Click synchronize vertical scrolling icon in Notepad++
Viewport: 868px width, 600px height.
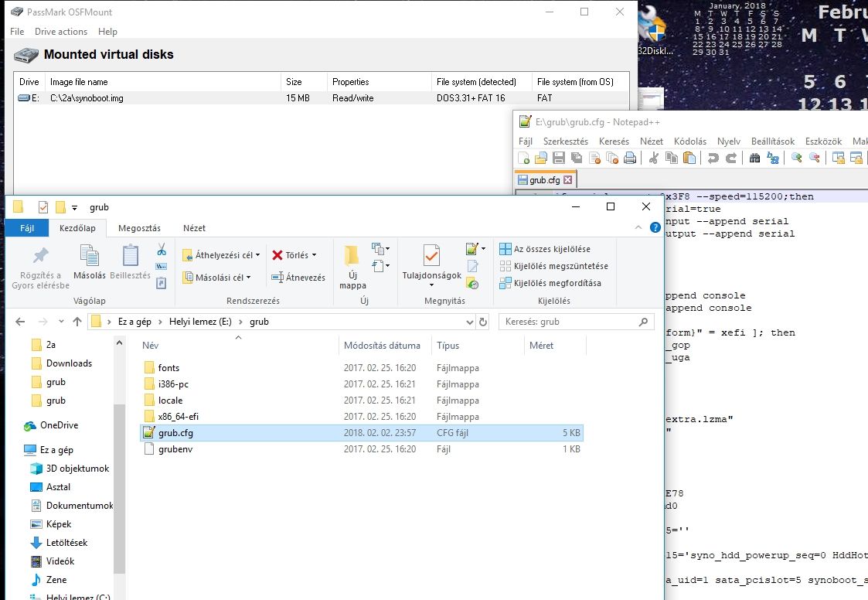pyautogui.click(x=838, y=158)
